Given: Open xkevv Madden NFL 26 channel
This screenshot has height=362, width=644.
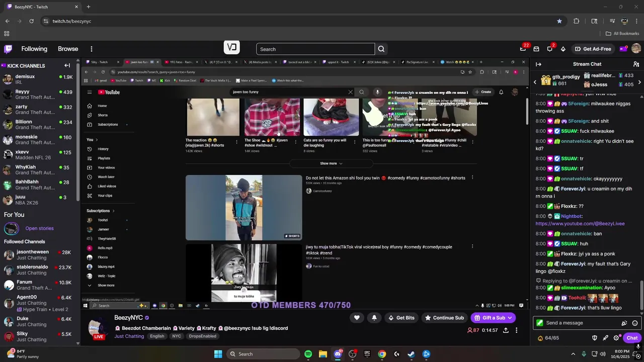Looking at the screenshot, I should pos(38,154).
